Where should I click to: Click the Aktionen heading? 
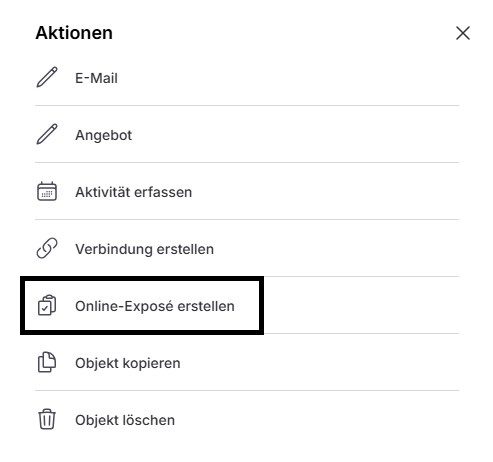(74, 33)
